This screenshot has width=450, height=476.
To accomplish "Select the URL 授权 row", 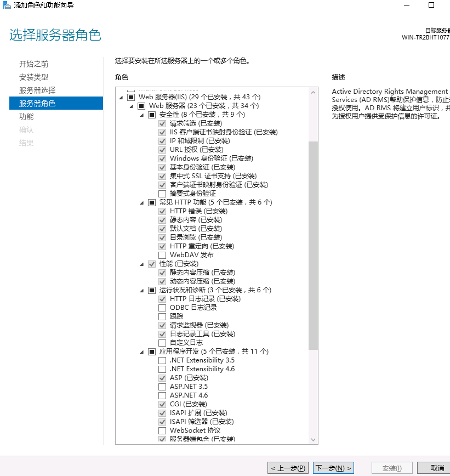I will [x=196, y=150].
